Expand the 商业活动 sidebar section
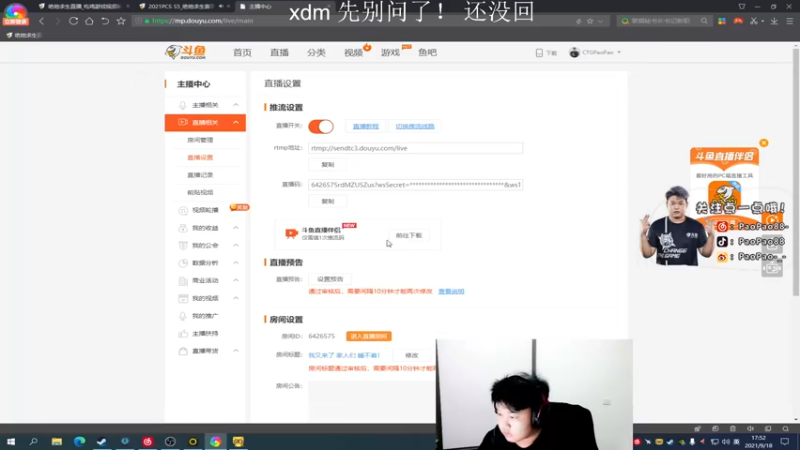Image resolution: width=800 pixels, height=450 pixels. click(236, 280)
